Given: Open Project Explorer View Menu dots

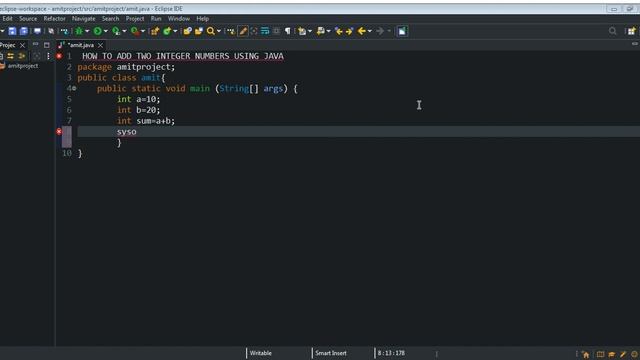Looking at the screenshot, I should tap(48, 56).
